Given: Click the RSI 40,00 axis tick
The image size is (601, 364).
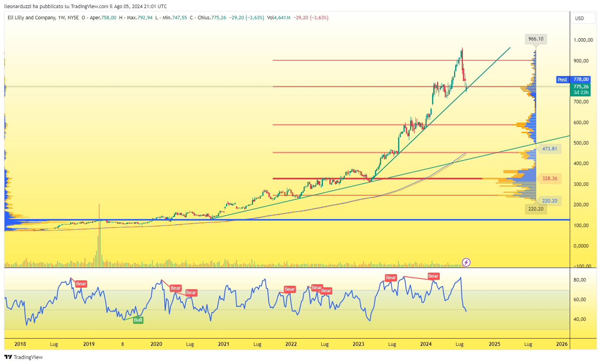Looking at the screenshot, I should 580,319.
